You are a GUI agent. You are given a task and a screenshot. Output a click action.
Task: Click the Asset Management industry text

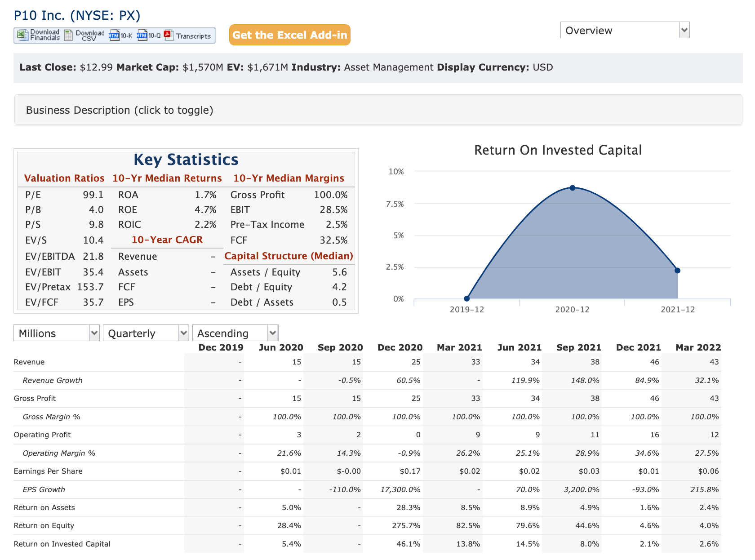click(x=389, y=67)
